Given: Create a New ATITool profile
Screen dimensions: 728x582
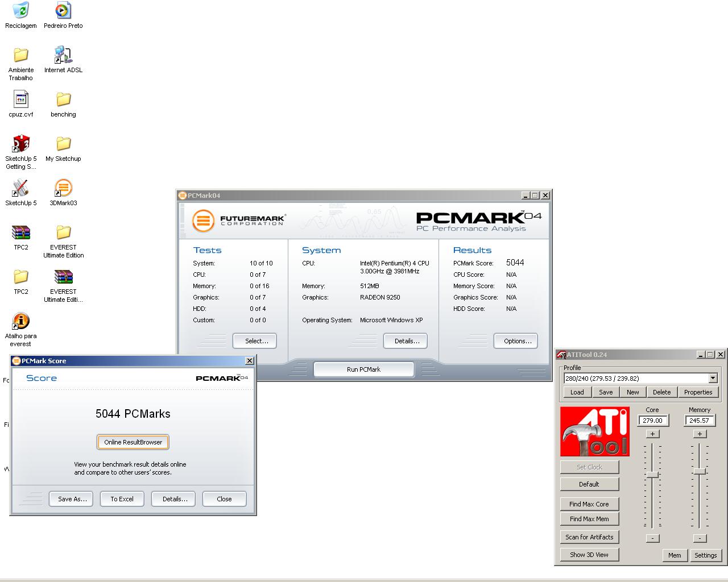Looking at the screenshot, I should [x=633, y=392].
